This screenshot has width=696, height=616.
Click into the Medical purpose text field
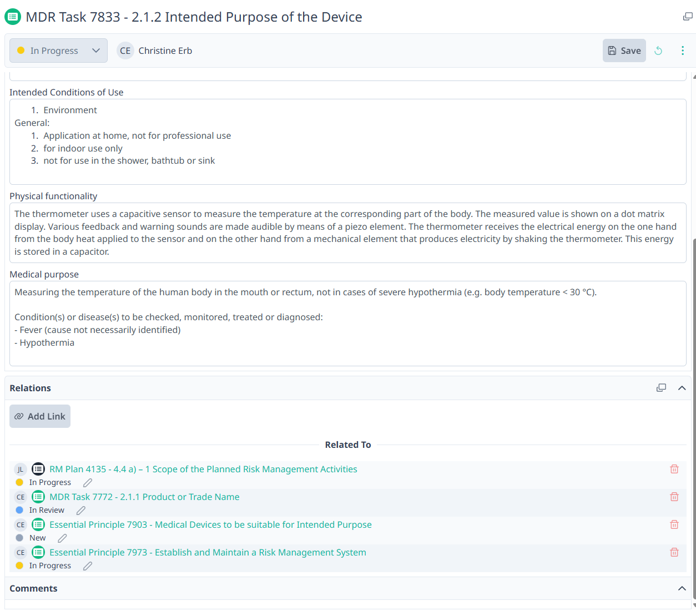[348, 324]
